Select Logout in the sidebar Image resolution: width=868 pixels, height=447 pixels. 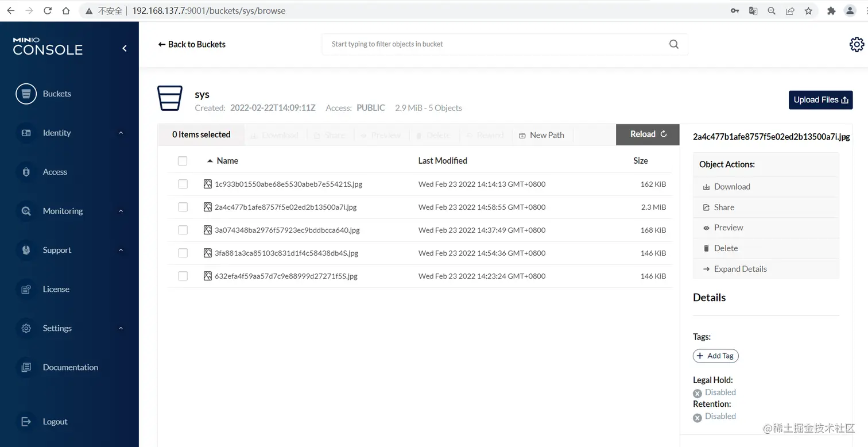click(x=55, y=422)
